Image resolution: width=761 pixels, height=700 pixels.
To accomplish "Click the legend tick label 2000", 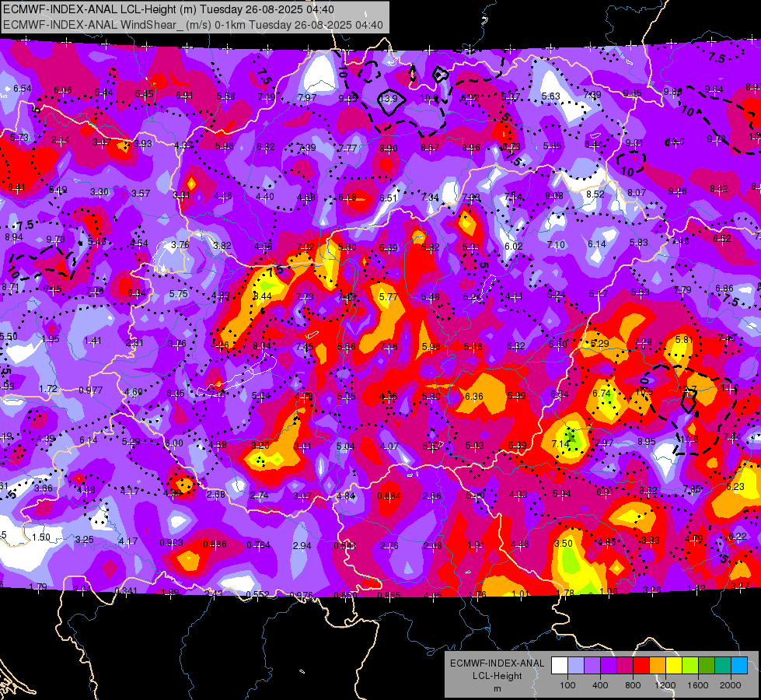I will [x=731, y=685].
